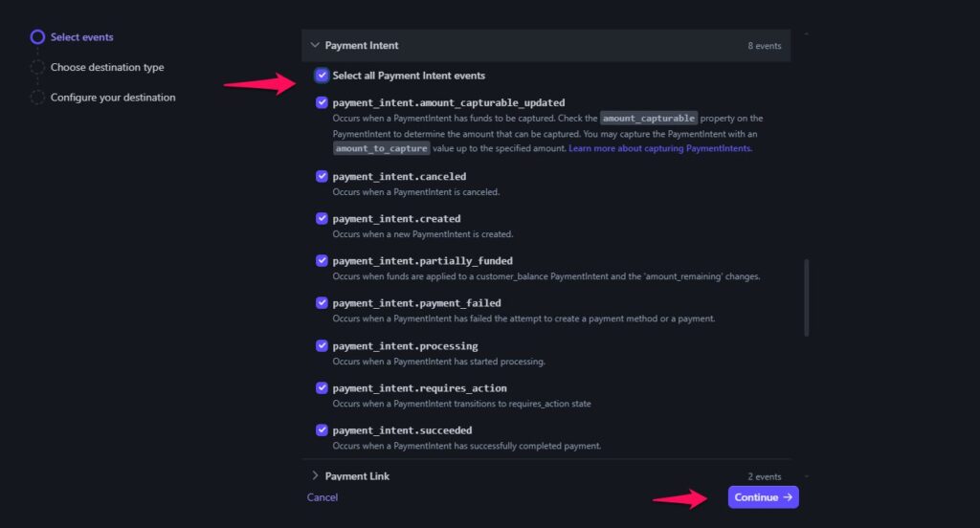Click the Configure your destination step circle
The image size is (980, 528).
(37, 98)
